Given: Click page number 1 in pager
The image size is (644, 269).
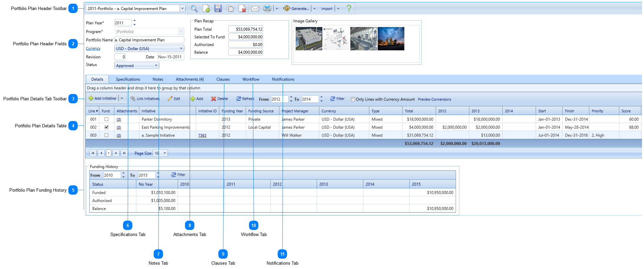Looking at the screenshot, I should 109,153.
